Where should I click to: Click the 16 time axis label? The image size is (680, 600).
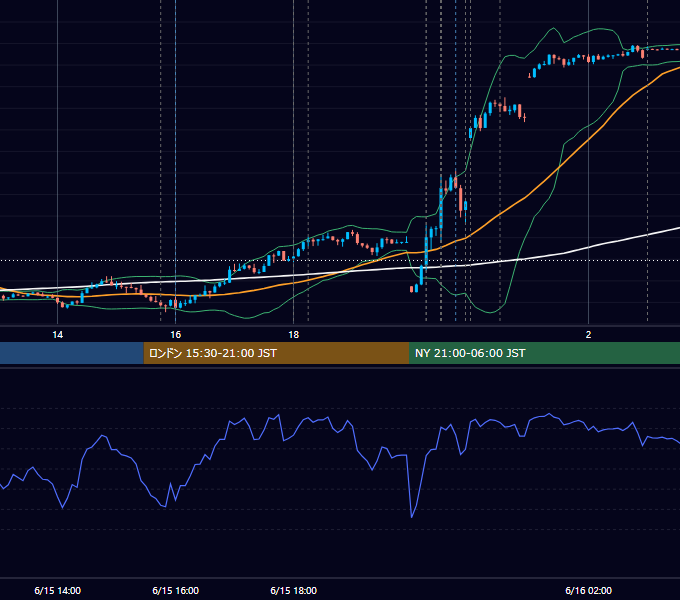176,335
